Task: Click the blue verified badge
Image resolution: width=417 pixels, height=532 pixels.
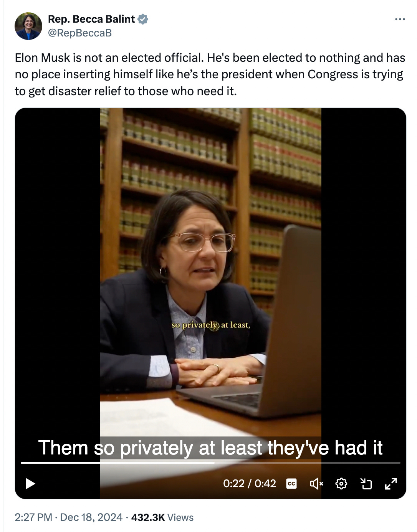Action: (143, 19)
